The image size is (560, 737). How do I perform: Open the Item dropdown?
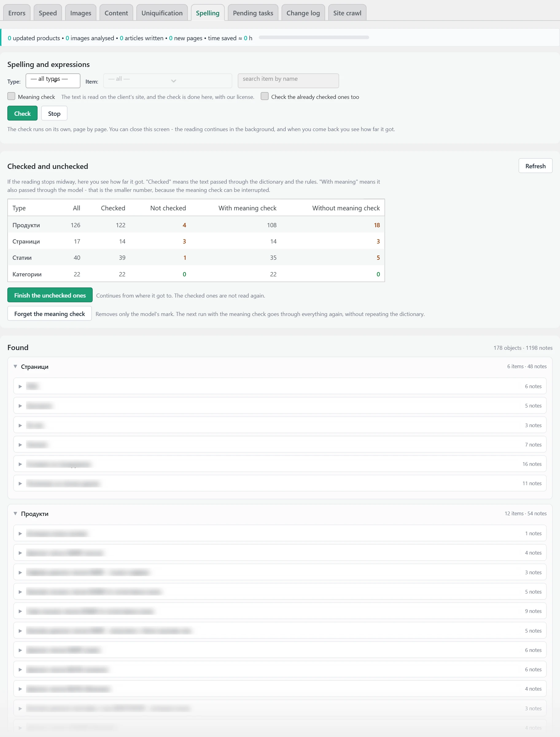pyautogui.click(x=168, y=81)
